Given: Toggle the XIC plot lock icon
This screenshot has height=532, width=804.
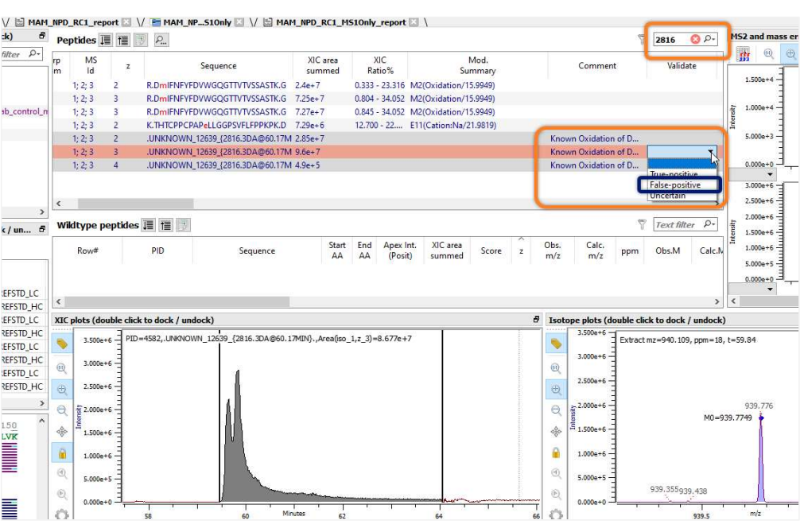Looking at the screenshot, I should [x=62, y=453].
